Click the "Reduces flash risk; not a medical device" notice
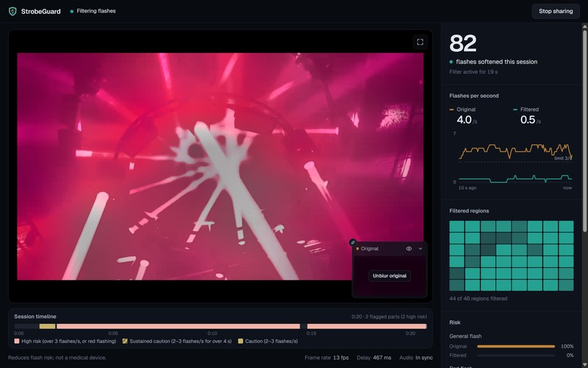The image size is (588, 368). (58, 358)
